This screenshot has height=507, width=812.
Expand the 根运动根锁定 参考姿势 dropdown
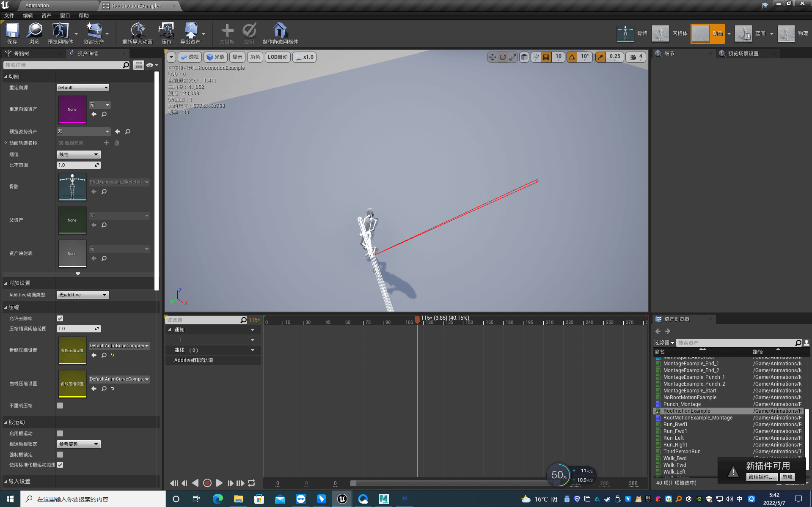(79, 444)
